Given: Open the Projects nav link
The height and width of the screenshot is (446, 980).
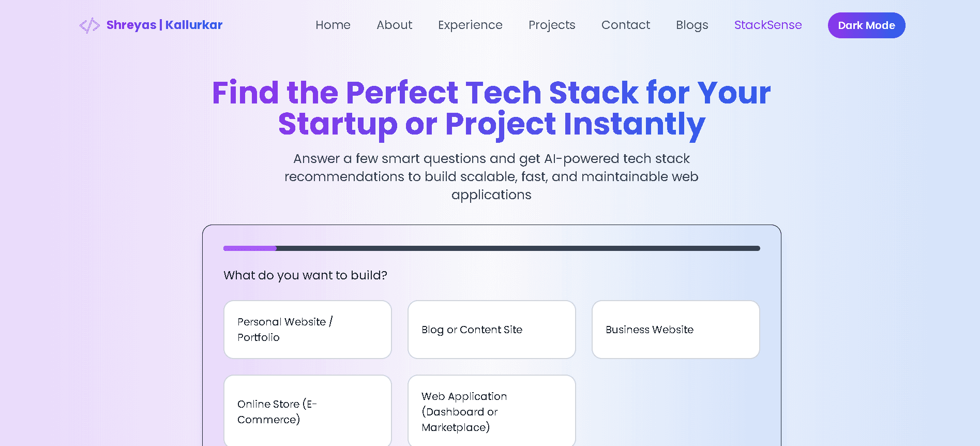Looking at the screenshot, I should pyautogui.click(x=552, y=25).
